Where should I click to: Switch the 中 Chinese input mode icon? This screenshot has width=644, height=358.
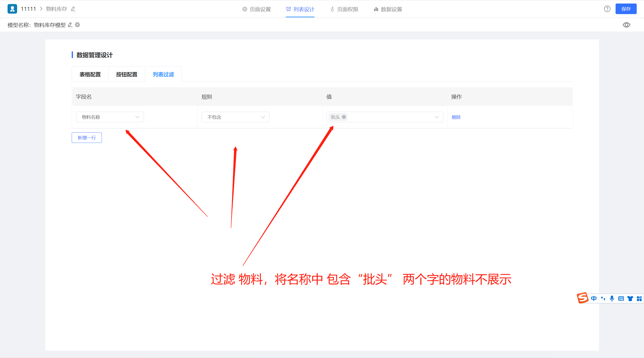pos(594,298)
